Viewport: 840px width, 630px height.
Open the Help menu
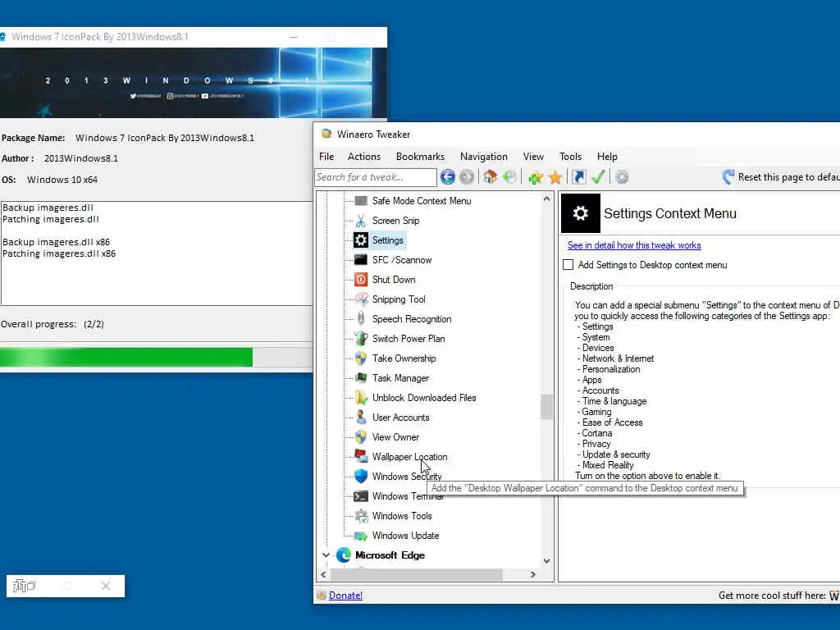click(x=607, y=157)
